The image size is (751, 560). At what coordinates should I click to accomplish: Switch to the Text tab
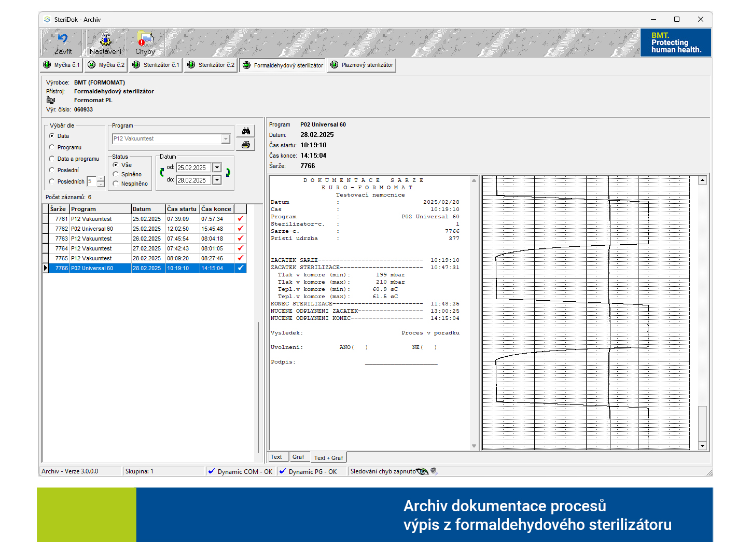pos(276,457)
